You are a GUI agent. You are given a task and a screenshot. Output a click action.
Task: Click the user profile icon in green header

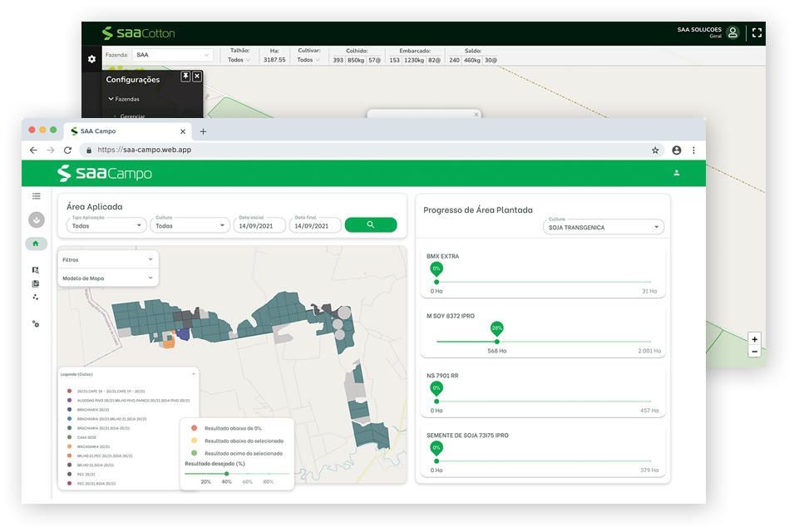click(677, 173)
